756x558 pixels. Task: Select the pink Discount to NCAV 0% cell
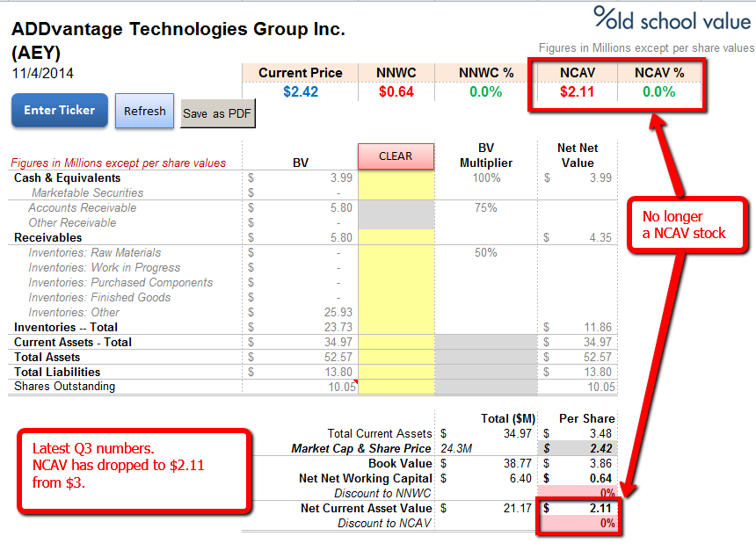tap(578, 524)
